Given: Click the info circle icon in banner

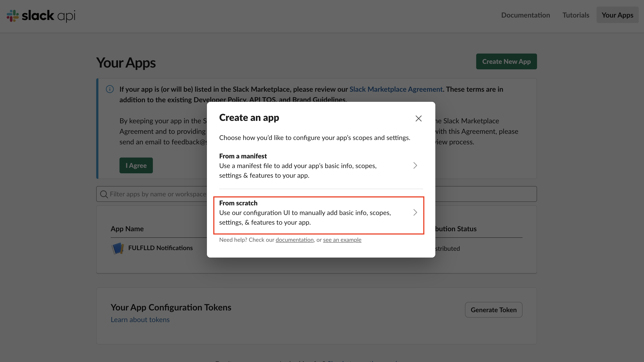Looking at the screenshot, I should [110, 89].
